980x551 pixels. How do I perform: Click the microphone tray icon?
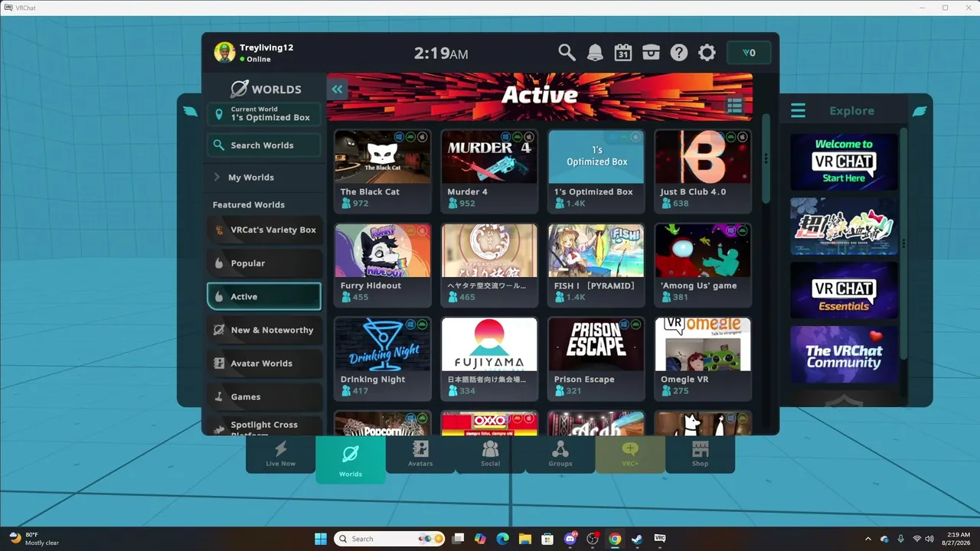click(900, 539)
